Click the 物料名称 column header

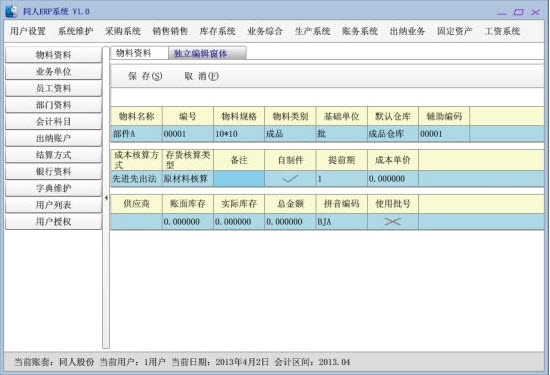coord(136,116)
